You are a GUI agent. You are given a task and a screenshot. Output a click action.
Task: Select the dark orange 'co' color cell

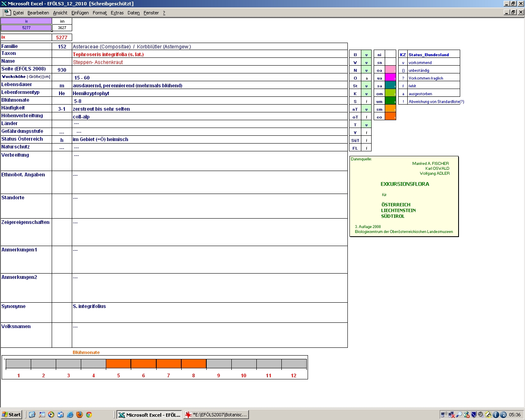click(x=390, y=116)
